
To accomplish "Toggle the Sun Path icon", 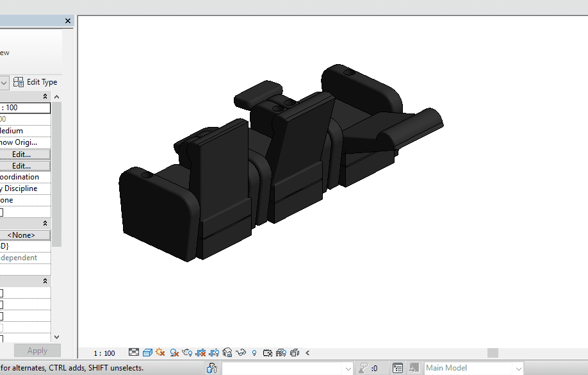I will coord(160,353).
